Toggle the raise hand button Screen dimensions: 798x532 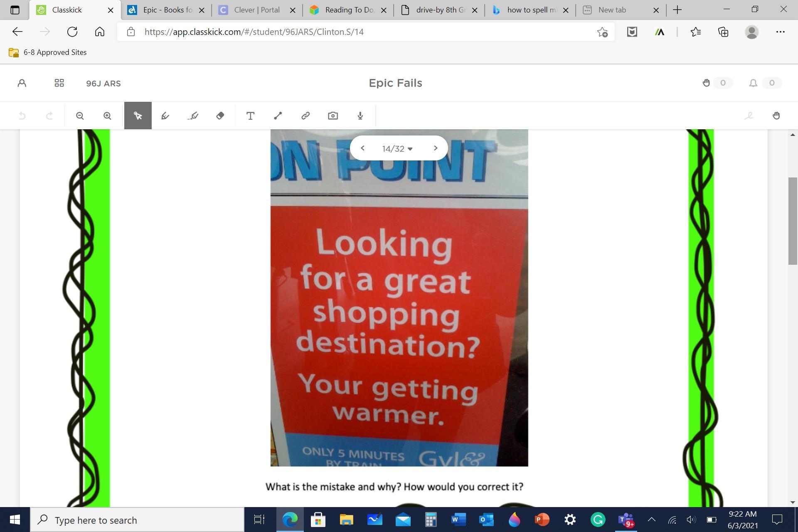706,83
